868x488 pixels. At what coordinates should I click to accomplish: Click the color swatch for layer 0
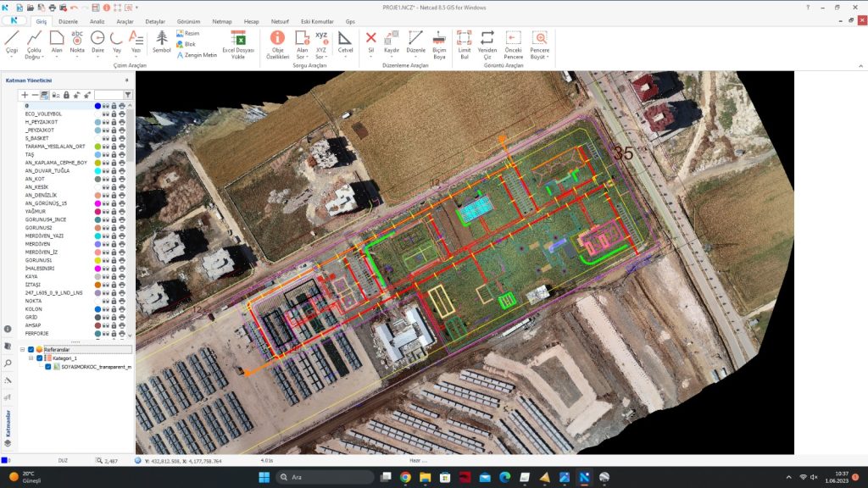point(97,106)
